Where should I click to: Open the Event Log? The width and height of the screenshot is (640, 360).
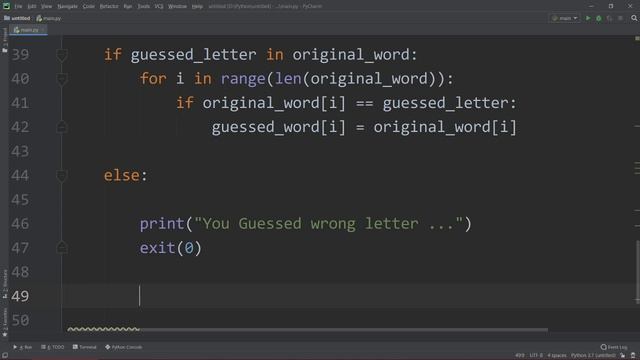614,347
